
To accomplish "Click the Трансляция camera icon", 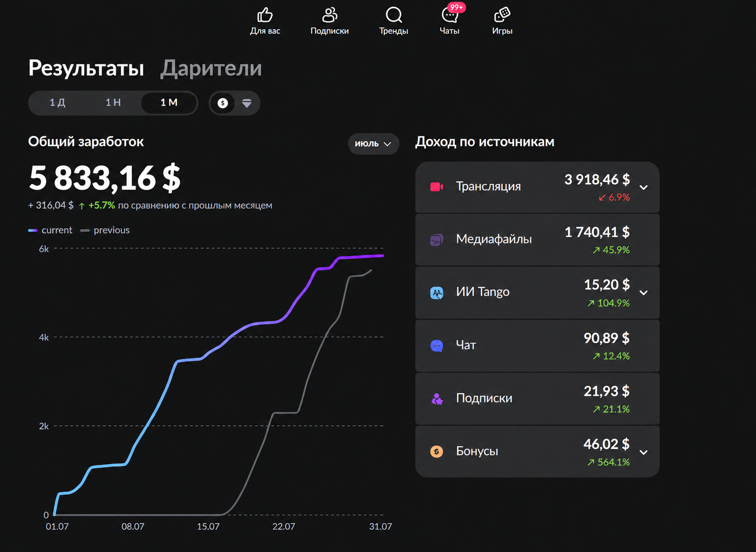I will click(x=437, y=187).
